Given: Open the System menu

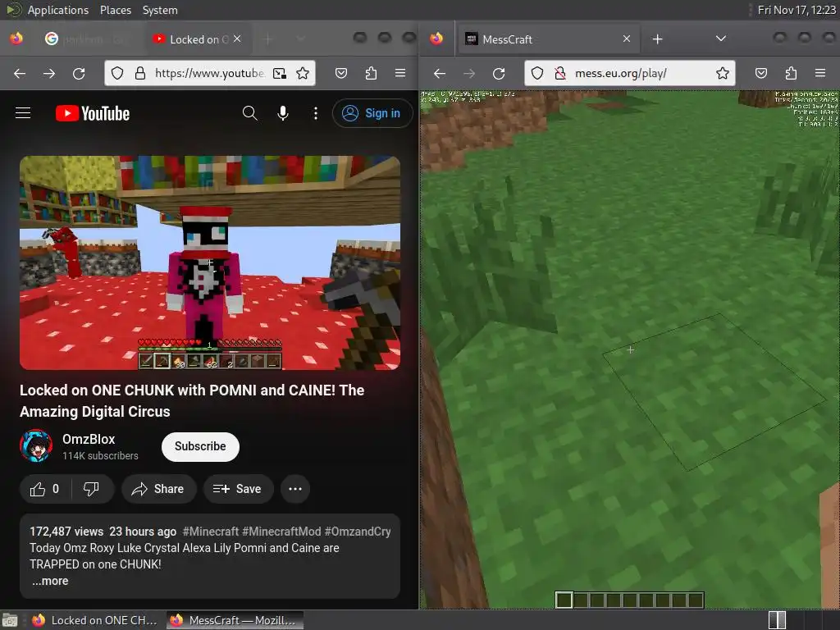Looking at the screenshot, I should pyautogui.click(x=160, y=10).
